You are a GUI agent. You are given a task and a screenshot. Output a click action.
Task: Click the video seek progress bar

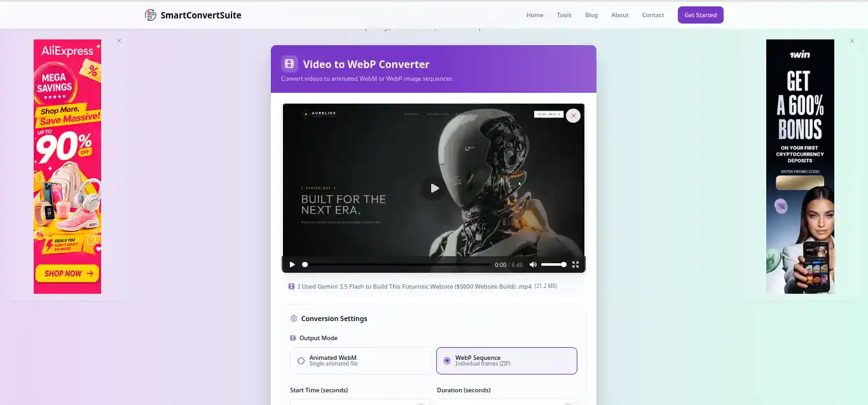click(397, 264)
